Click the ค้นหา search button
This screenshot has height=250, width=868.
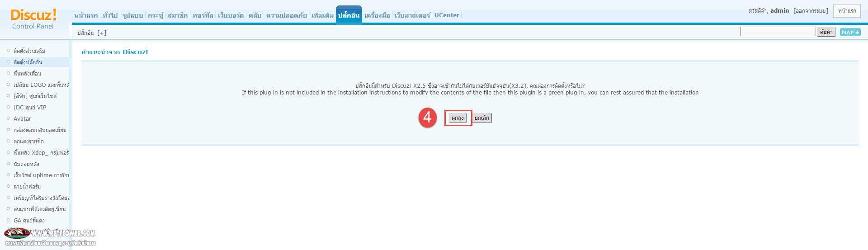pos(826,32)
